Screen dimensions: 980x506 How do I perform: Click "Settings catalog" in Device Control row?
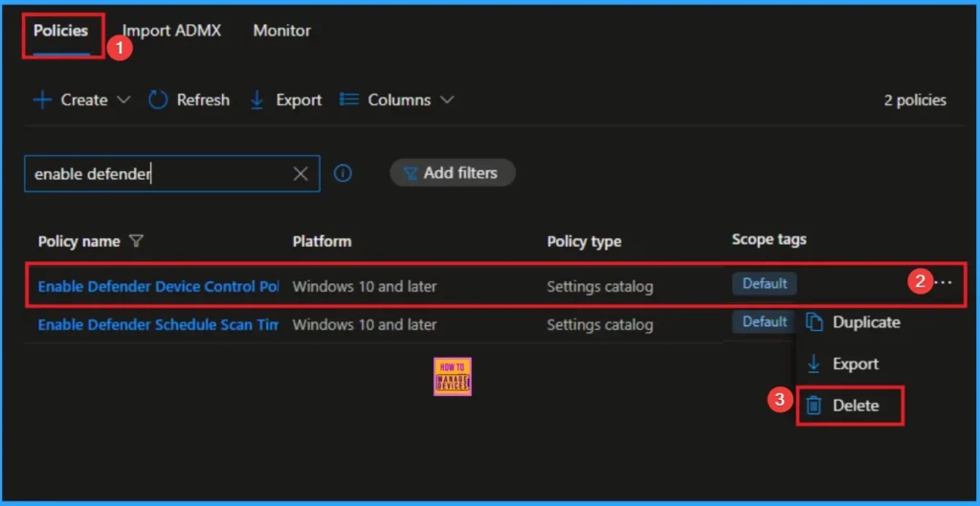(600, 287)
